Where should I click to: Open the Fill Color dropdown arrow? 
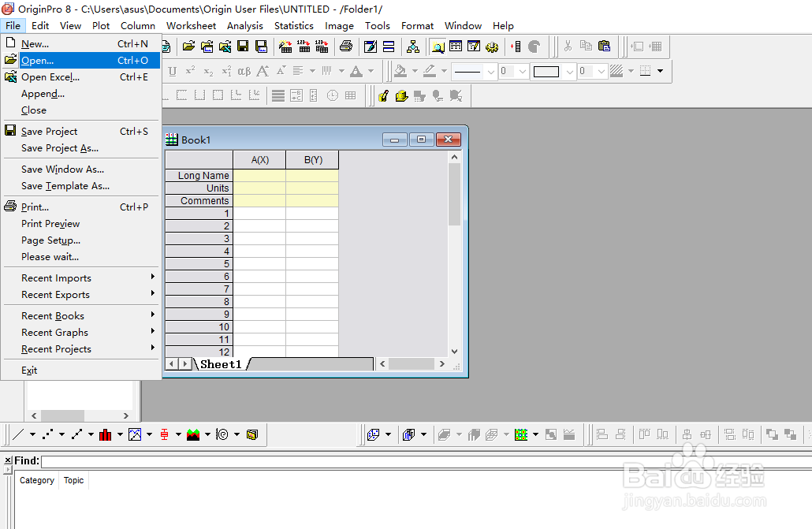(415, 71)
